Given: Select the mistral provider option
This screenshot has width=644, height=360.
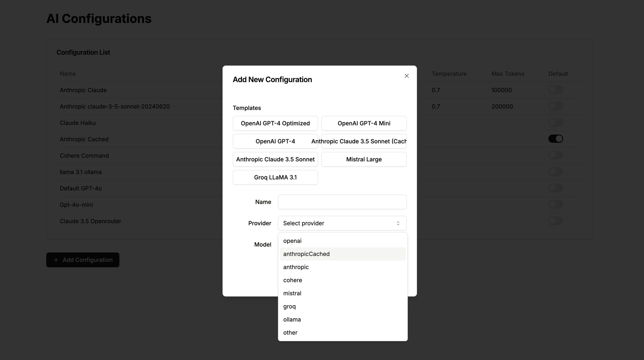Looking at the screenshot, I should click(292, 293).
